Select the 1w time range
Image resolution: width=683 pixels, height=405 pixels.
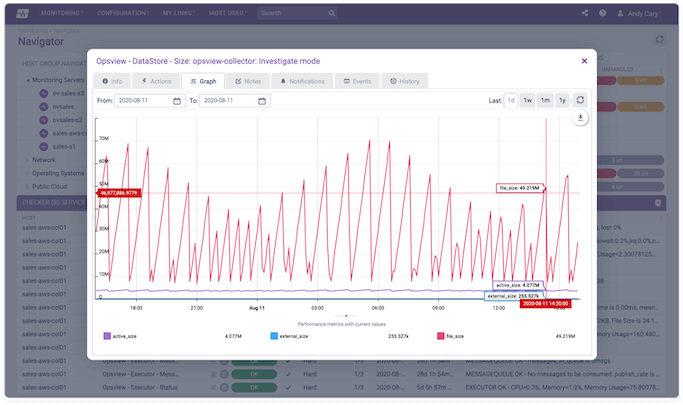[528, 101]
